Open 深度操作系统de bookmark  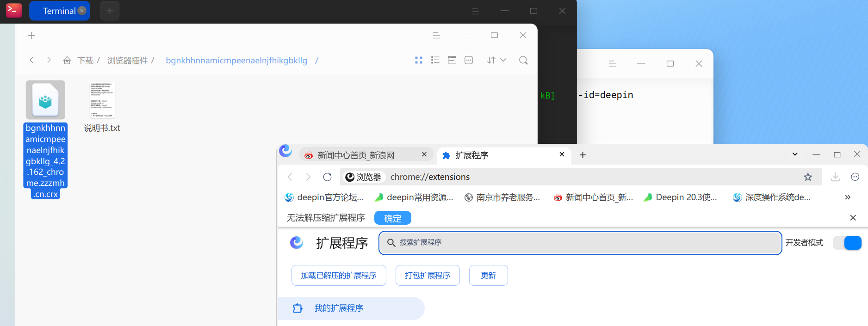click(772, 197)
